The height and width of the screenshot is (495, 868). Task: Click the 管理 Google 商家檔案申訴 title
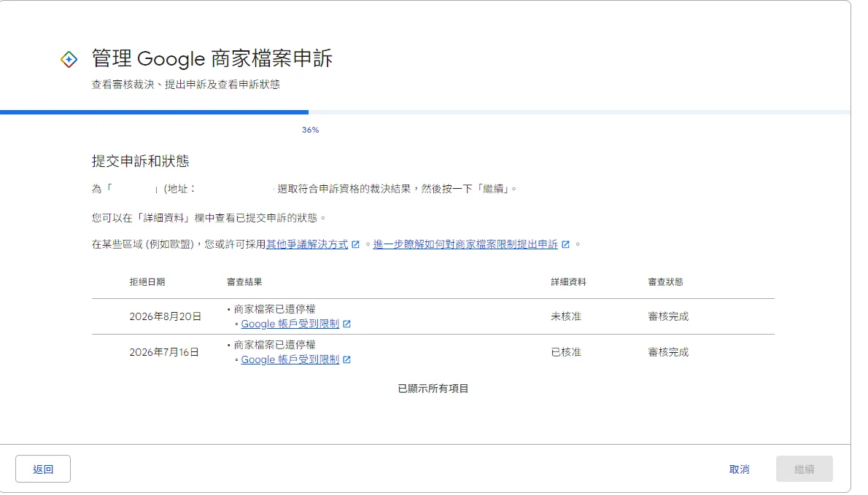212,58
